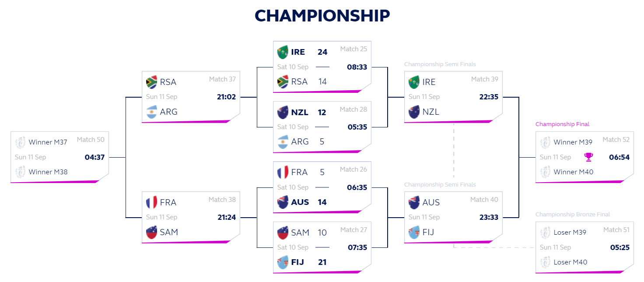Click the CHAMPIONSHIP page title
This screenshot has height=282, width=644.
pos(322,16)
